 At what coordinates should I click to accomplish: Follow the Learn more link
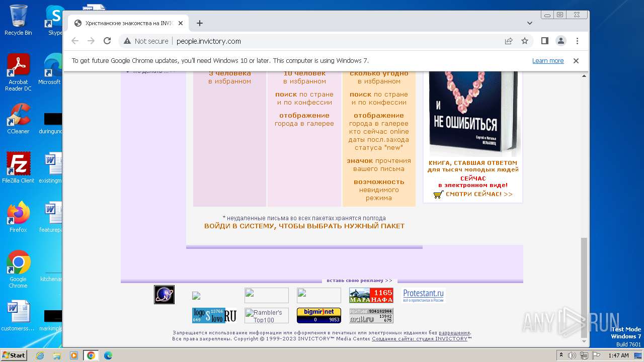coord(548,61)
